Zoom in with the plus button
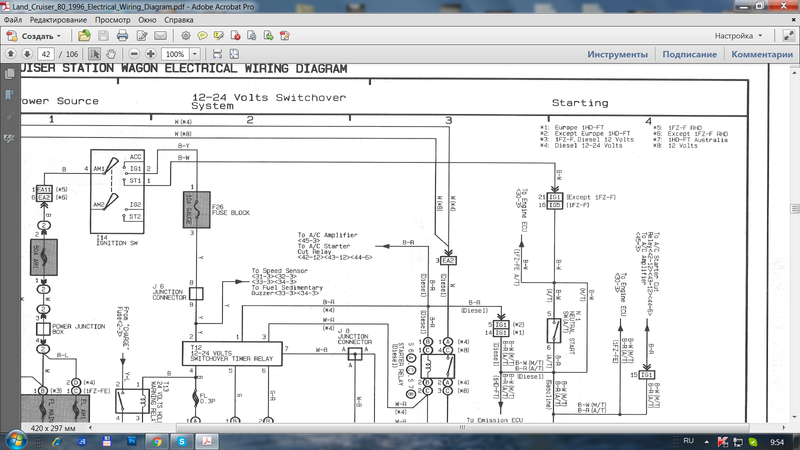 point(150,53)
